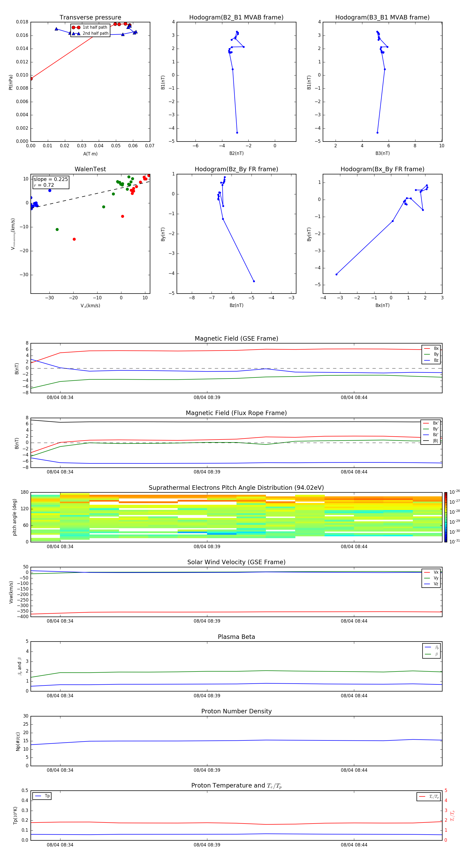Click the 'WalenTest' plot title
This screenshot has width=473, height=868.
90,169
